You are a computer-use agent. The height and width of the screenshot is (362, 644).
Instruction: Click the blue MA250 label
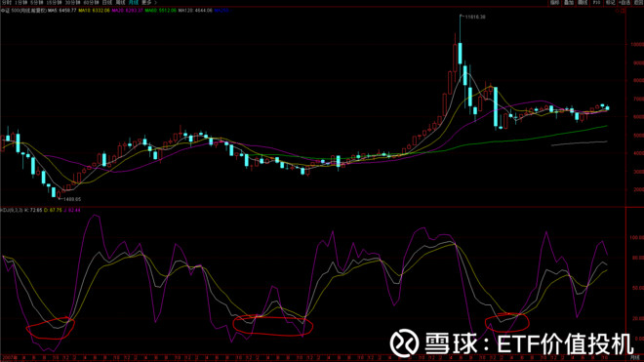(x=222, y=11)
